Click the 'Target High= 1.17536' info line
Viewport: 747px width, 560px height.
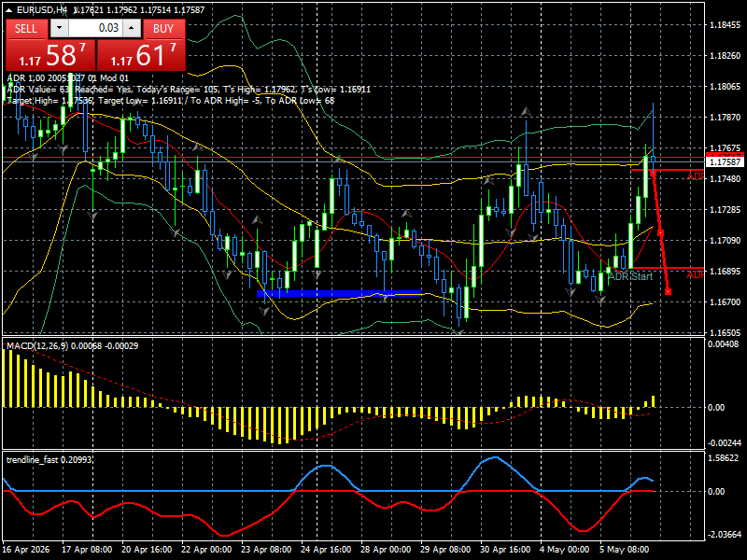pyautogui.click(x=171, y=101)
